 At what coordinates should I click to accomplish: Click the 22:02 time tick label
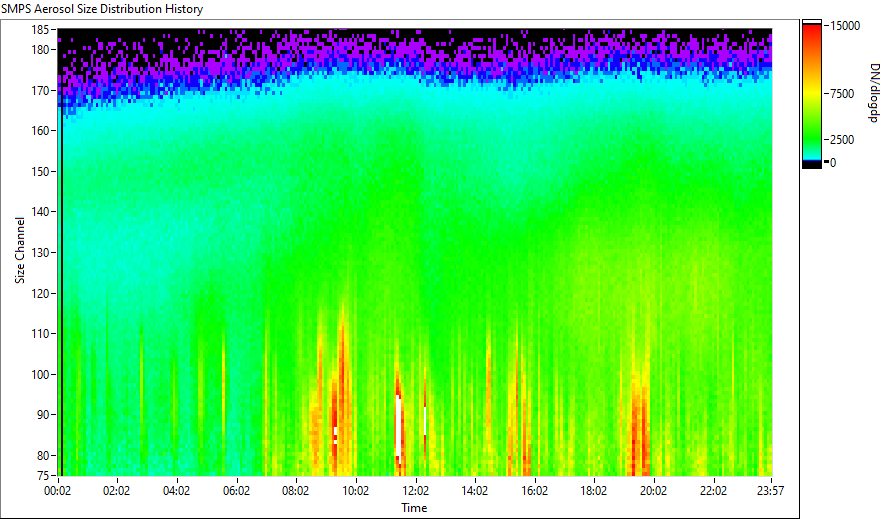click(713, 491)
